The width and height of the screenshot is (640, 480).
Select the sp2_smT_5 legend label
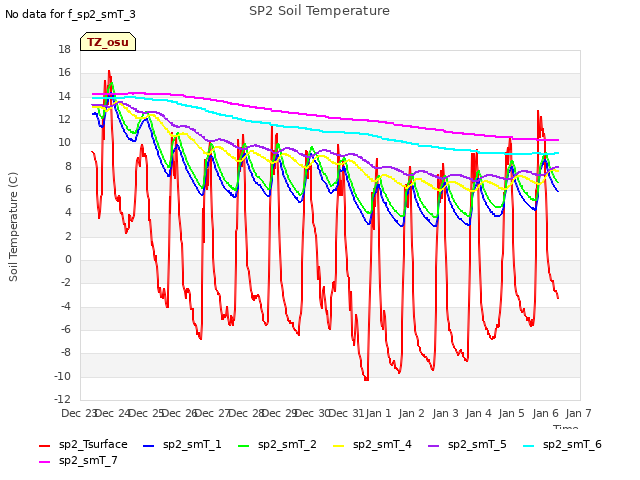click(x=477, y=444)
